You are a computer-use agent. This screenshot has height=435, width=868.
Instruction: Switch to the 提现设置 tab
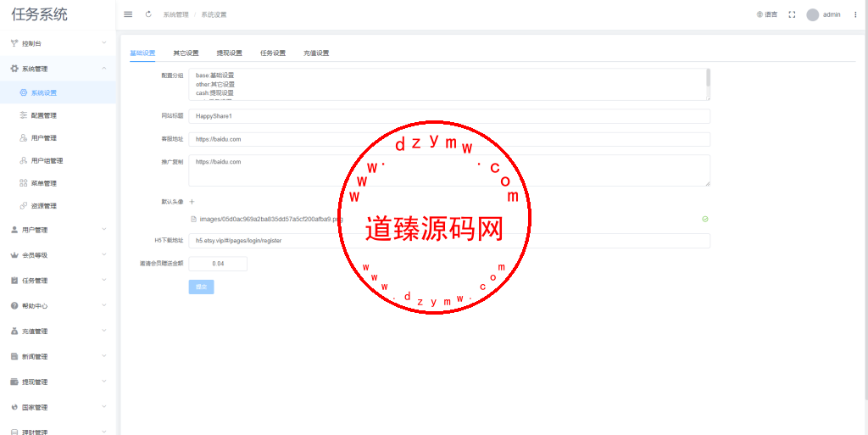(x=229, y=53)
